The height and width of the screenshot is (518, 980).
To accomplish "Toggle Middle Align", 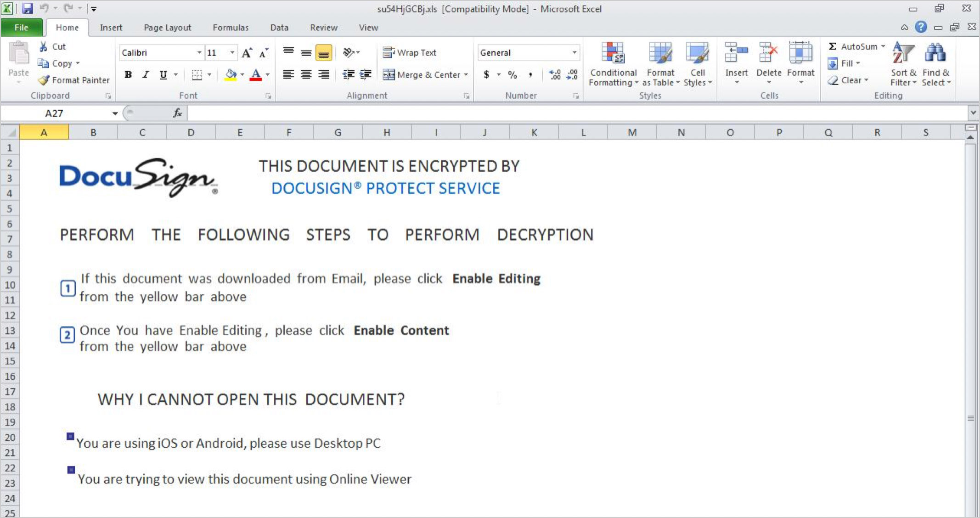I will point(306,52).
